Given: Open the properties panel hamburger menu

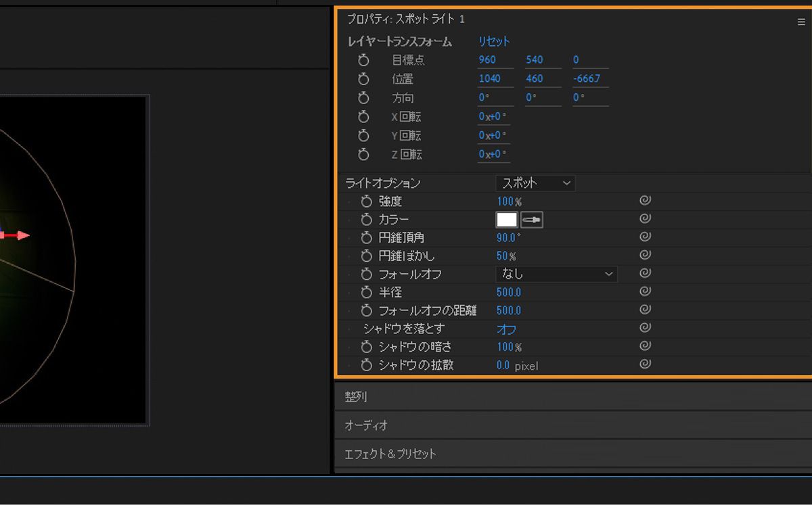Looking at the screenshot, I should pos(801,21).
